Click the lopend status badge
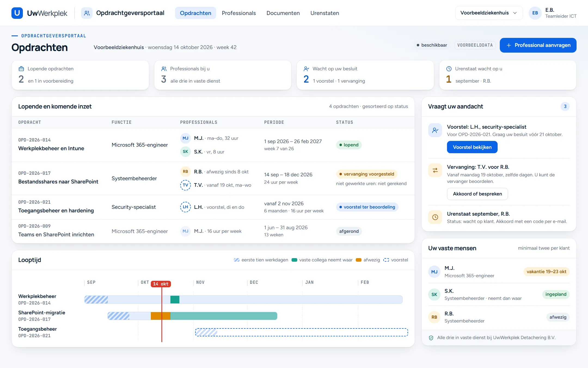The width and height of the screenshot is (588, 368). pos(349,145)
